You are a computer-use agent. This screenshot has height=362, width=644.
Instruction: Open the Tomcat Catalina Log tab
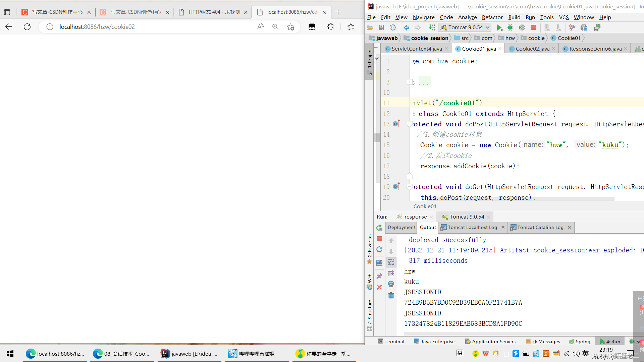click(540, 227)
